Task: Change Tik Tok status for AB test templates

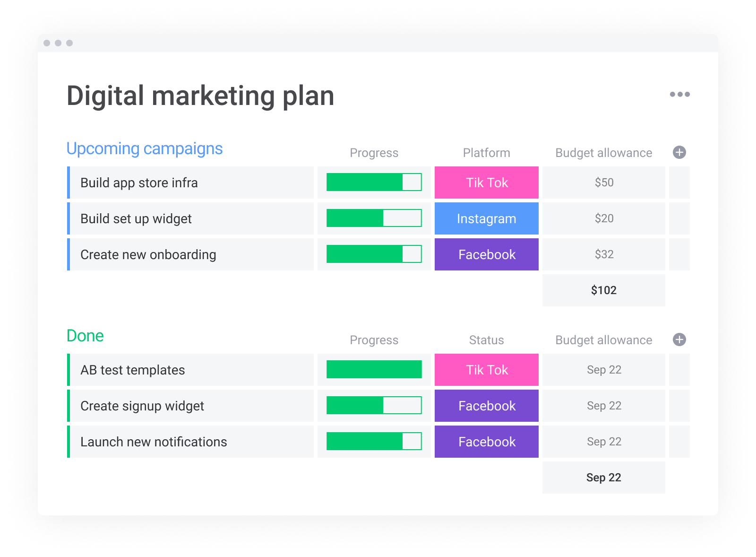Action: [x=487, y=370]
